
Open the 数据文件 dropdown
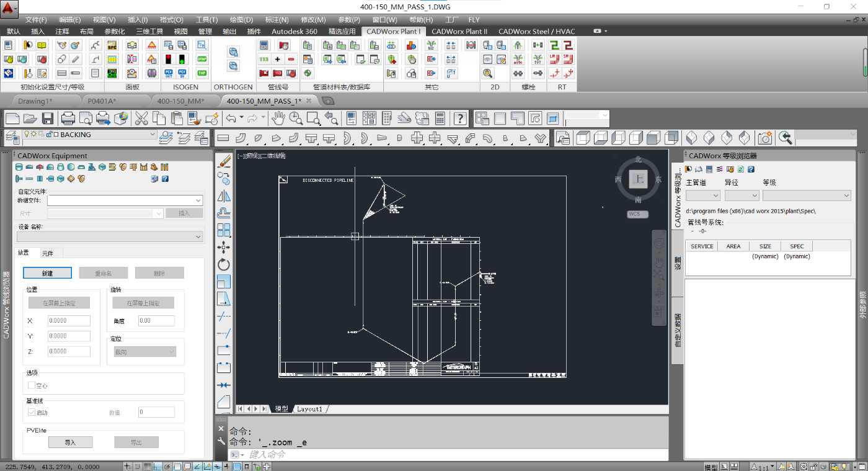198,200
